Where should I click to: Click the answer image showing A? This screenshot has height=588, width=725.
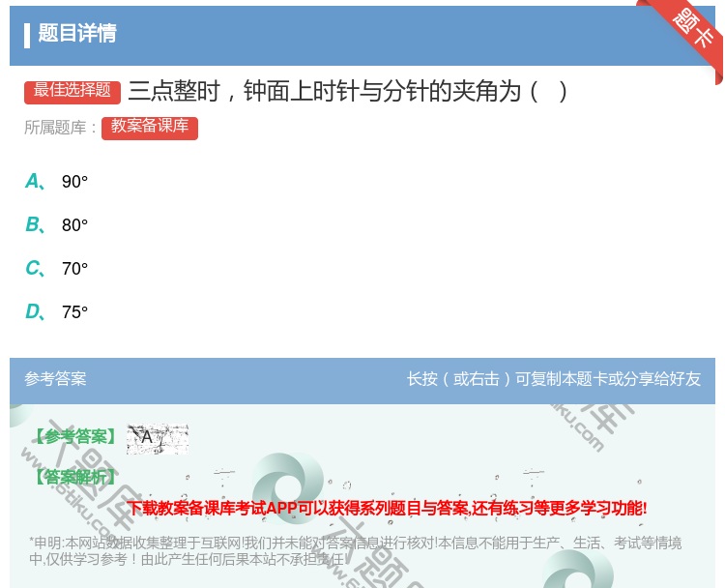tap(158, 438)
